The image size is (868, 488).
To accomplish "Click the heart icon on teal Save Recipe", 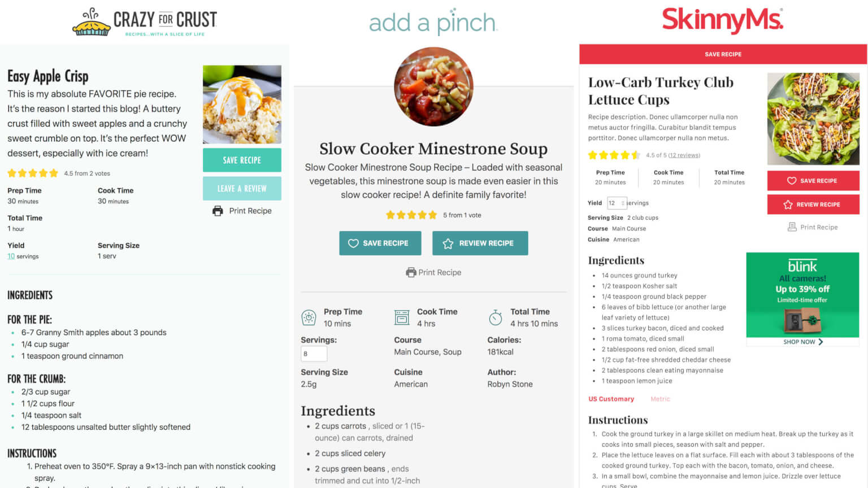I will (353, 243).
